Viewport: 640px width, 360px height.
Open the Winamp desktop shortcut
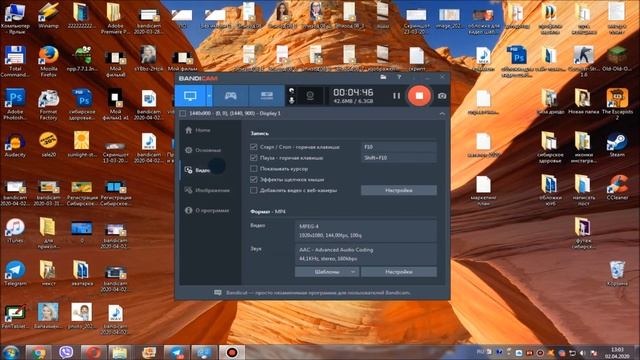pos(49,16)
